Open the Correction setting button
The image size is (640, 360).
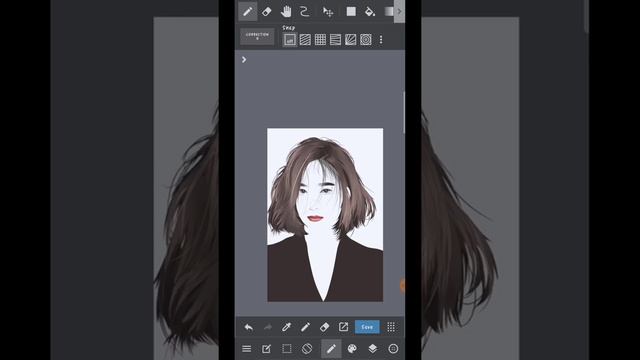click(x=257, y=36)
